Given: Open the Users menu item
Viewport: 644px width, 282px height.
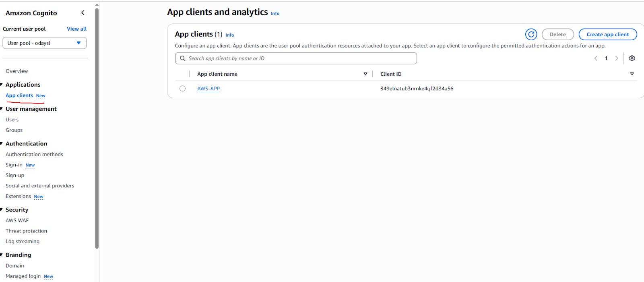Looking at the screenshot, I should (x=12, y=120).
